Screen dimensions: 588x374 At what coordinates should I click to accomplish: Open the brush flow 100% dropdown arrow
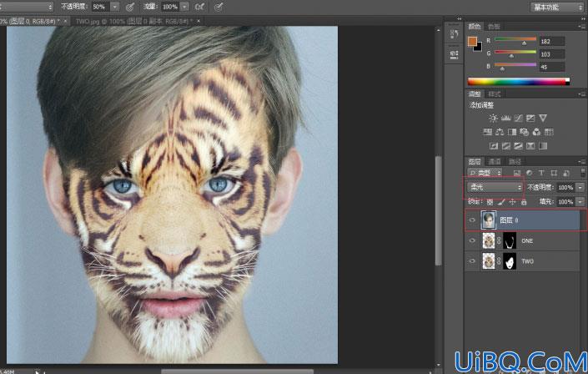(185, 7)
